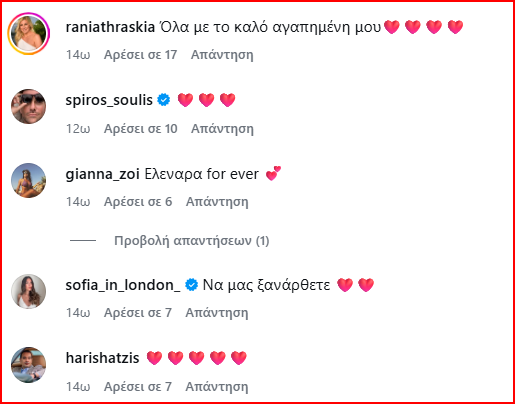View likes Αρέσει σε 17 on raniathraskia comment

click(x=140, y=55)
